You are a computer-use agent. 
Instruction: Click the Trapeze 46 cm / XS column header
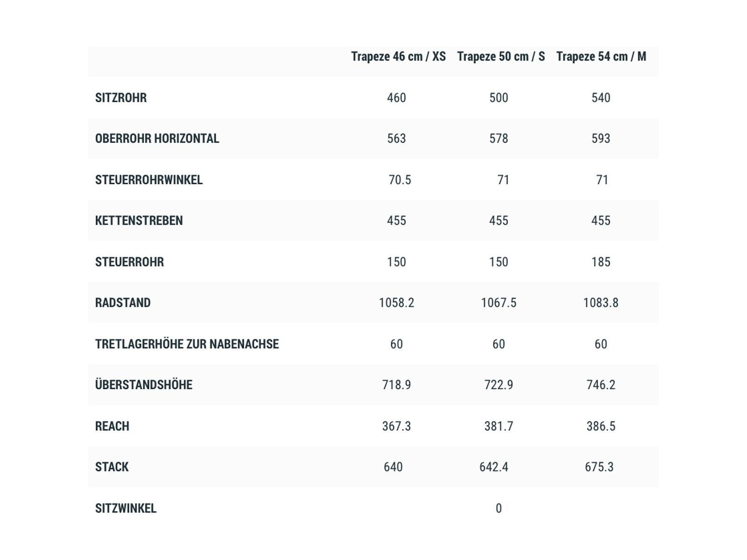coord(398,56)
